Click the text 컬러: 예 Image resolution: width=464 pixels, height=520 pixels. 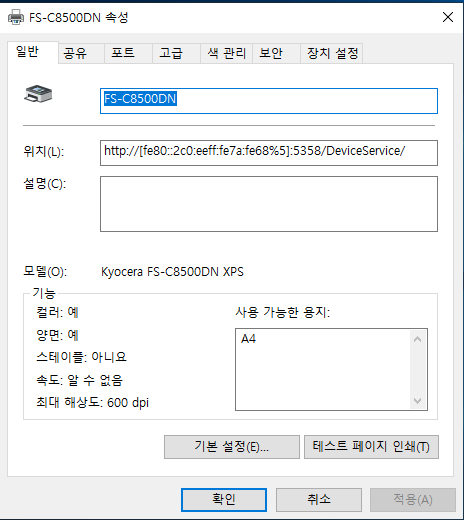coord(57,312)
